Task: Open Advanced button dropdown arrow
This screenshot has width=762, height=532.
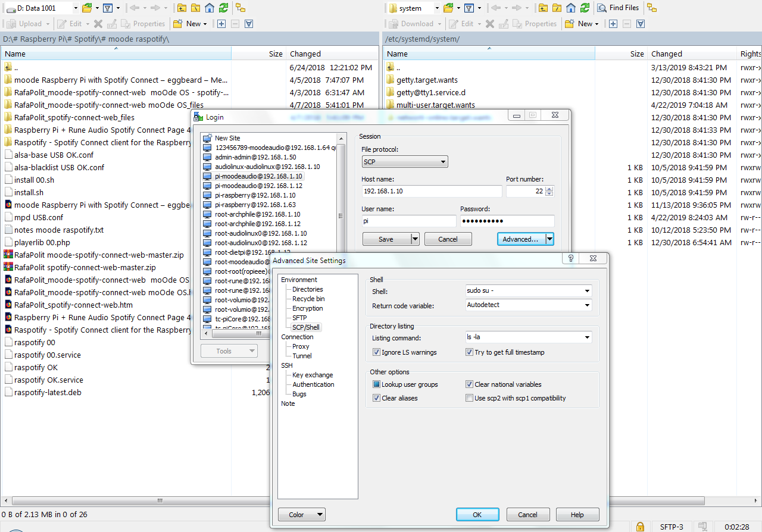Action: coord(549,239)
